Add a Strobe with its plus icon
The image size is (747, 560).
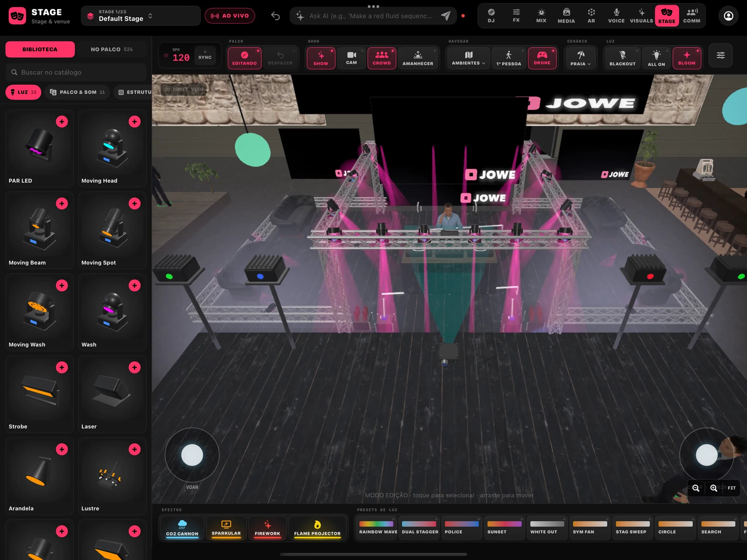tap(62, 367)
